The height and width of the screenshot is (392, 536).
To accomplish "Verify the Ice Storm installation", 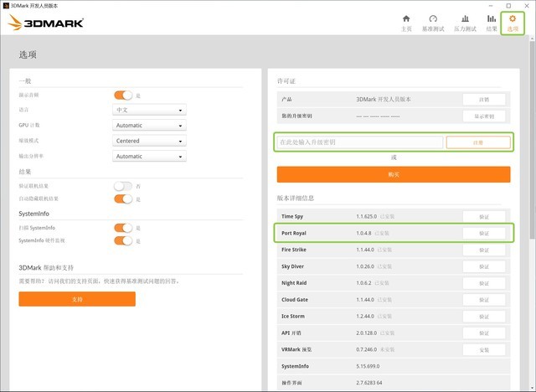I will pos(484,317).
